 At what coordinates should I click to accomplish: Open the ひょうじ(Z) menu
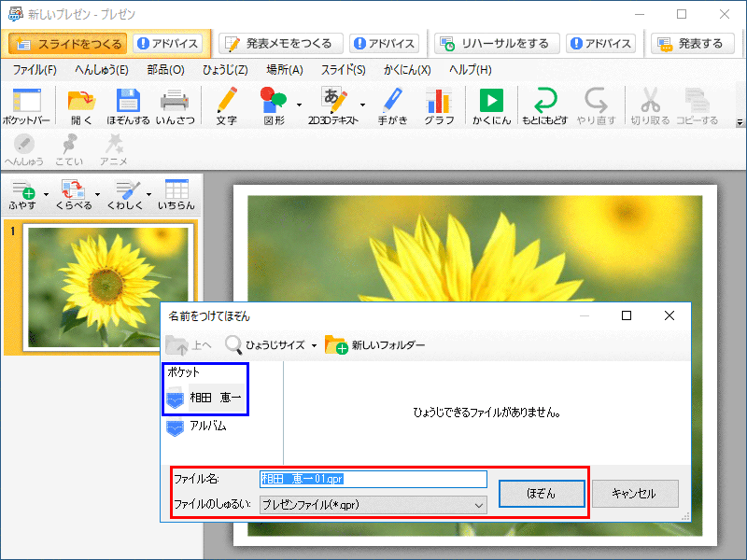[x=225, y=70]
